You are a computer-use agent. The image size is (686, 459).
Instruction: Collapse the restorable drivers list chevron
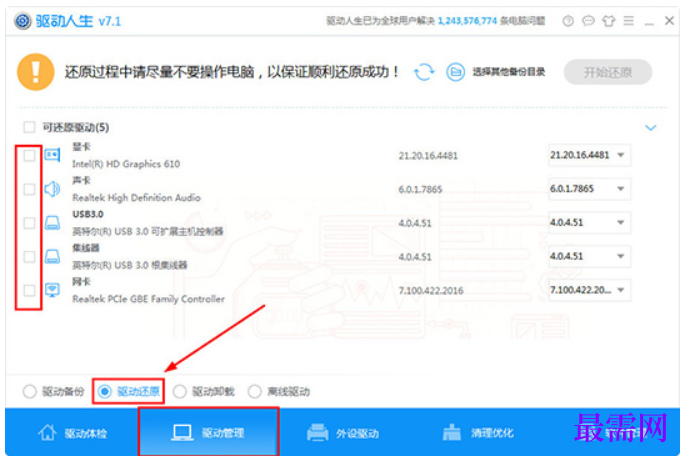tap(651, 128)
